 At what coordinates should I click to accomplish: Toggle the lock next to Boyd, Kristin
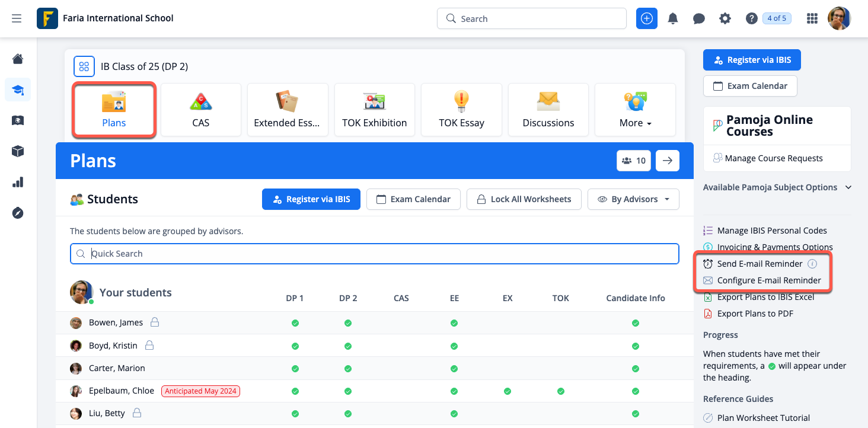(149, 345)
